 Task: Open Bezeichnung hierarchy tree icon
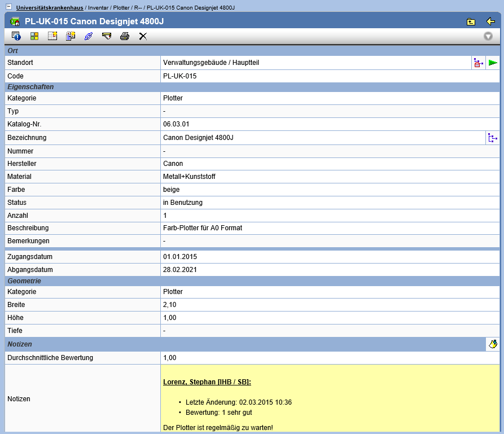point(492,138)
